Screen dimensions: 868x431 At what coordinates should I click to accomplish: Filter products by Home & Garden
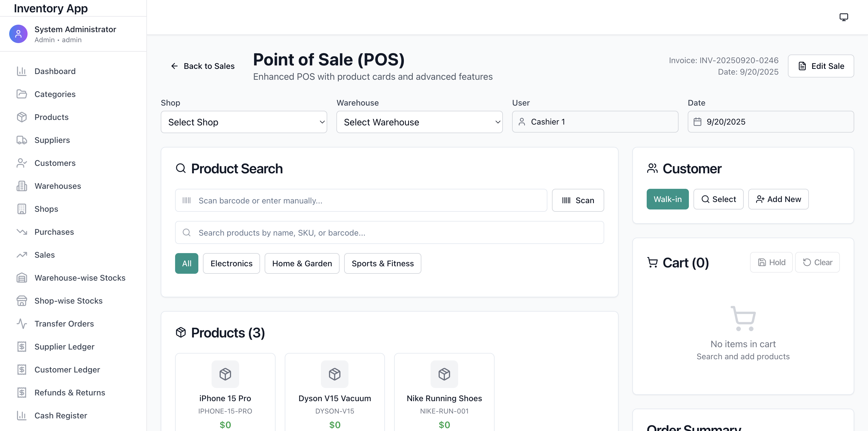302,263
